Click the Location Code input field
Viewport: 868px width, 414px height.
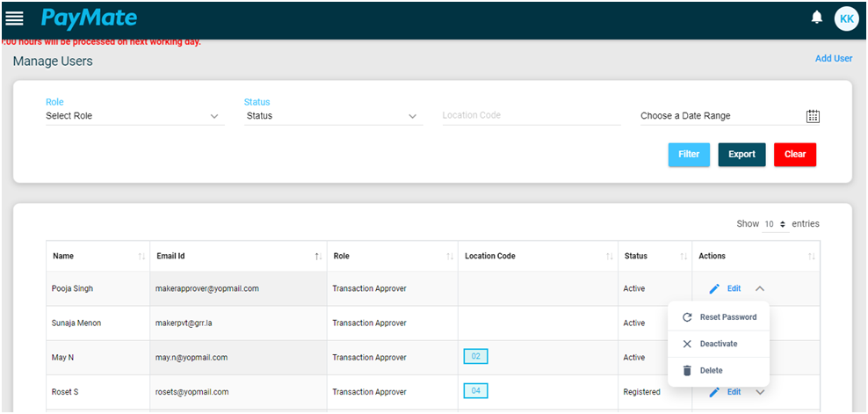pos(532,116)
